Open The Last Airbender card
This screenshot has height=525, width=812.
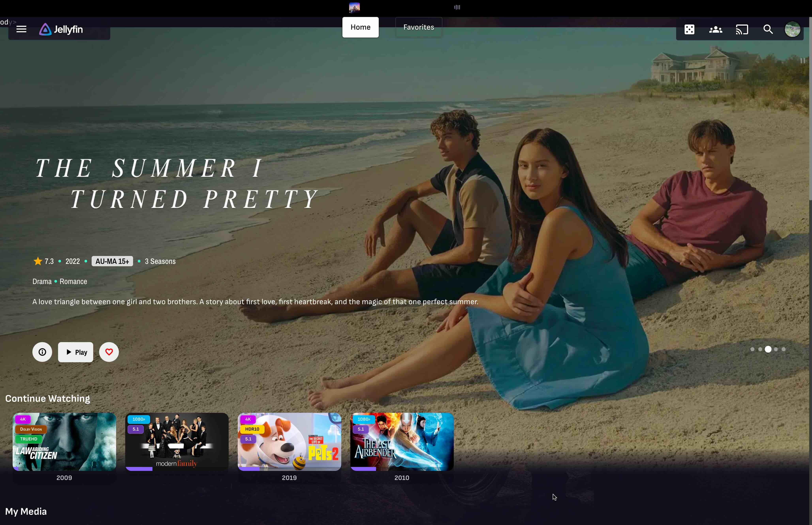[402, 442]
